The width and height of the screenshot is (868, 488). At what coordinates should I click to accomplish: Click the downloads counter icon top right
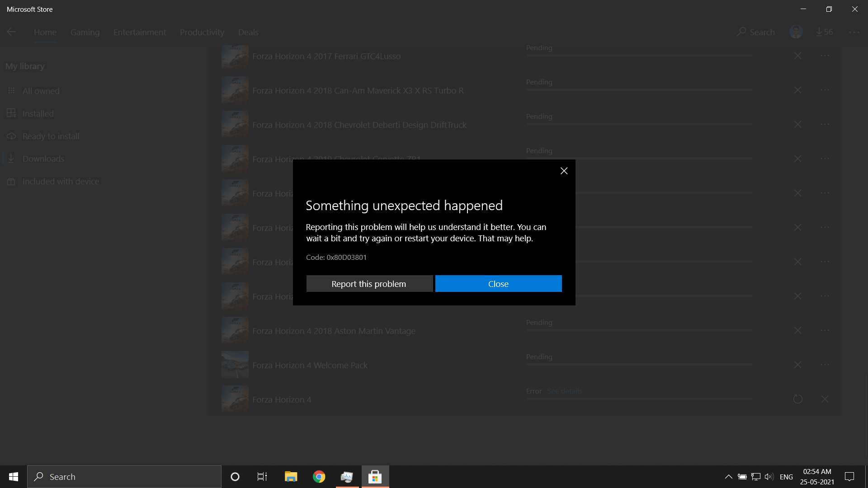pos(825,32)
